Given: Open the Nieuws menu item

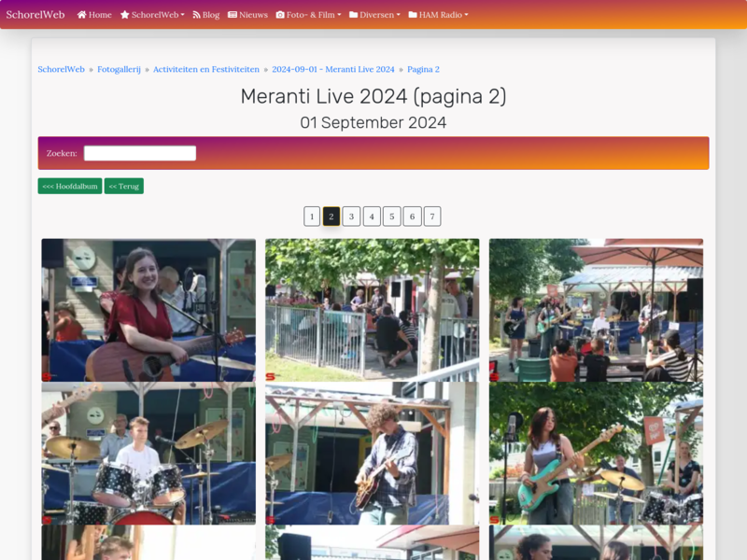Looking at the screenshot, I should [247, 15].
